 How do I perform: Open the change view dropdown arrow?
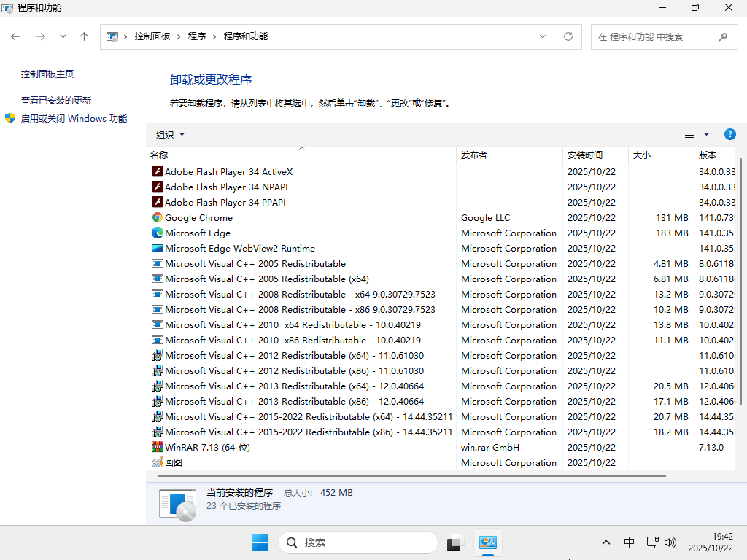(705, 134)
